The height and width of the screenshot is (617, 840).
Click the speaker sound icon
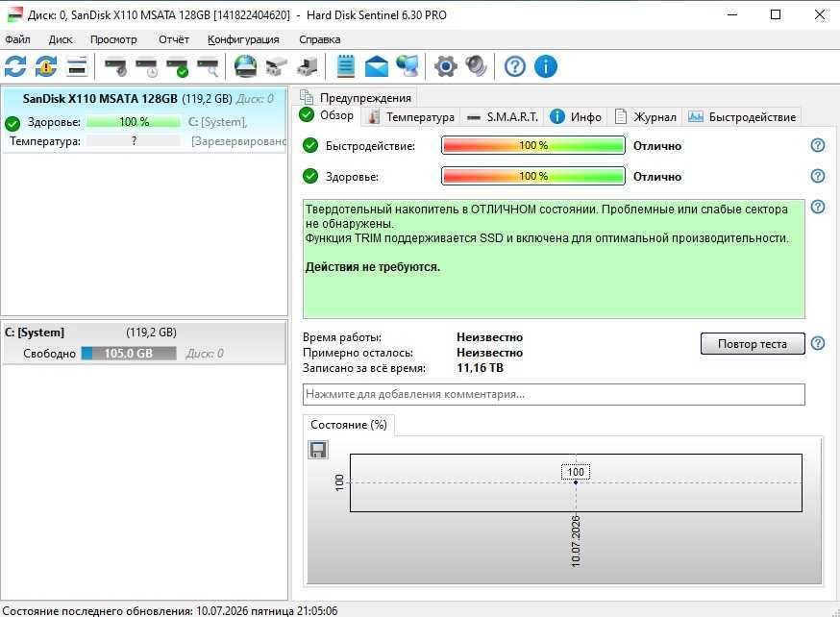477,66
